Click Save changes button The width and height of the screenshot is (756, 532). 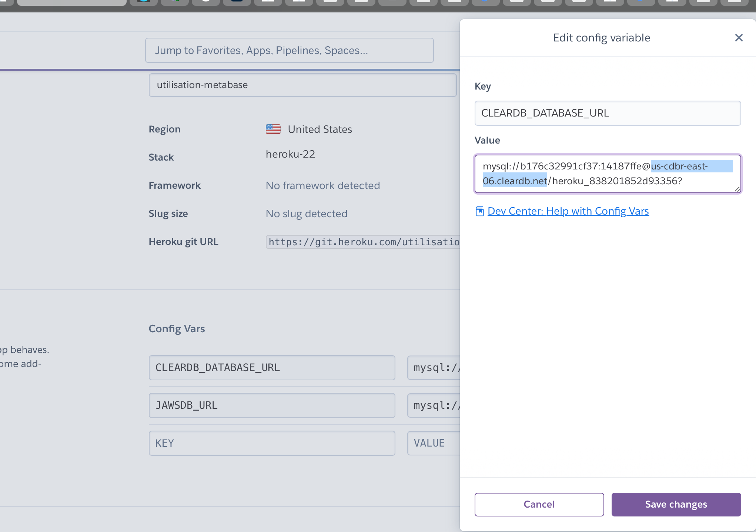click(676, 504)
